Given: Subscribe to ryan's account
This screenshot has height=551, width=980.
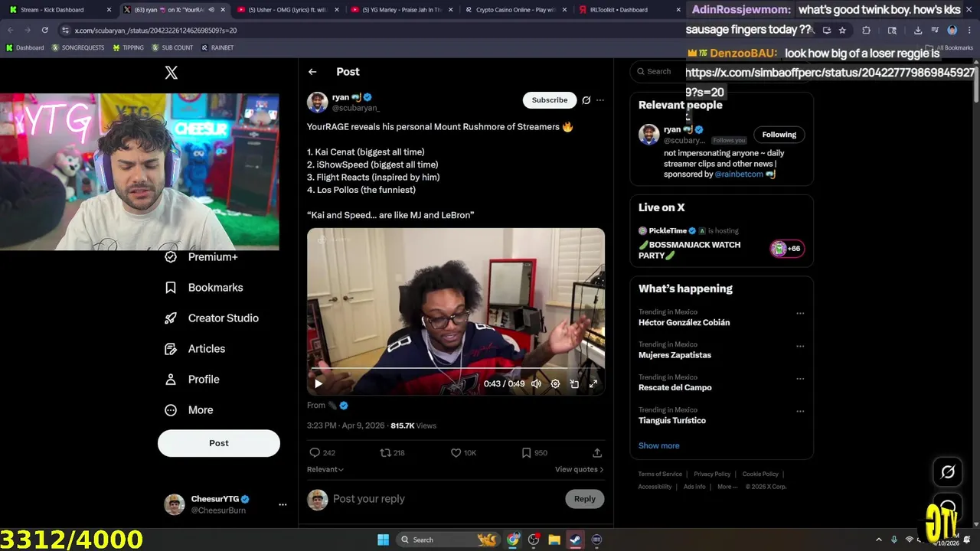Looking at the screenshot, I should (550, 100).
